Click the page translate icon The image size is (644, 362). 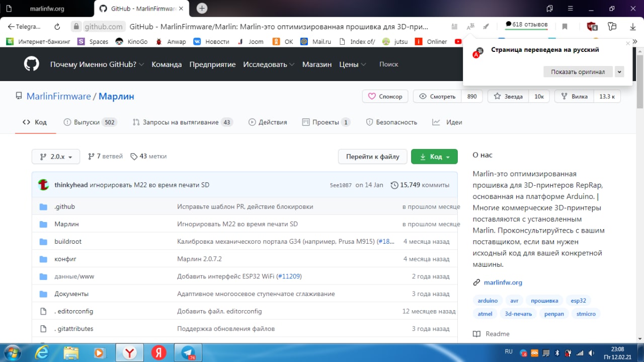click(x=470, y=27)
